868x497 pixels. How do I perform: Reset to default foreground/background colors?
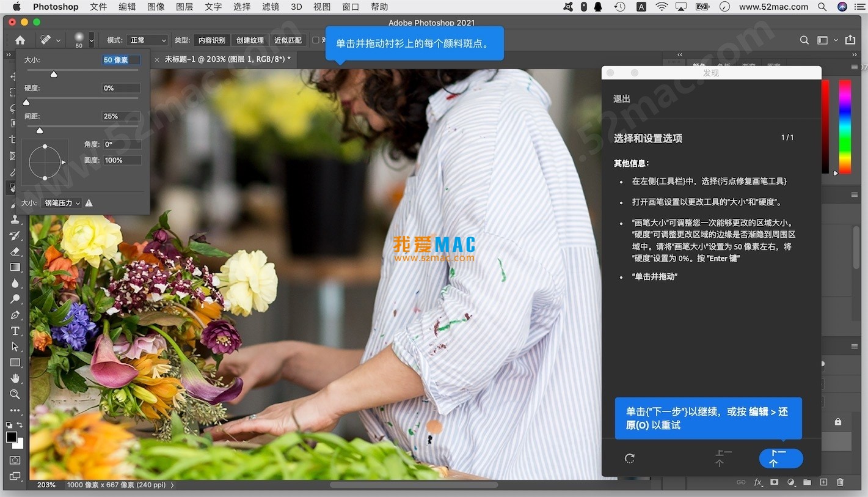(x=9, y=425)
